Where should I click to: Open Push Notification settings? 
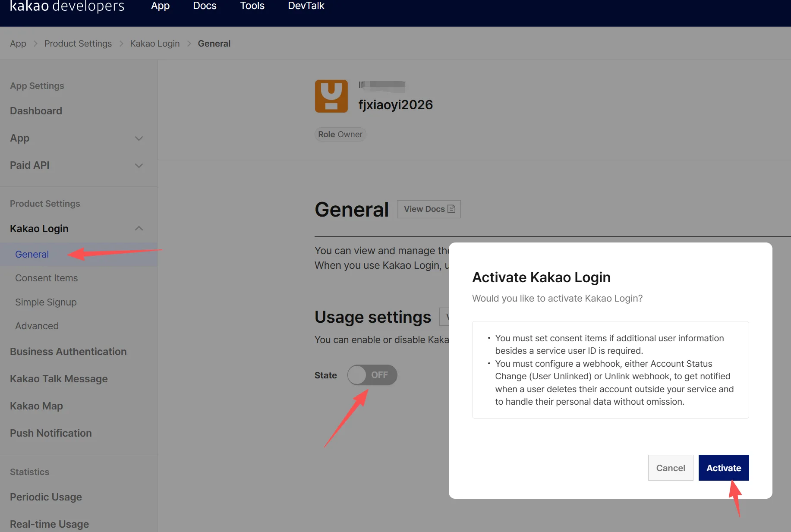click(50, 433)
